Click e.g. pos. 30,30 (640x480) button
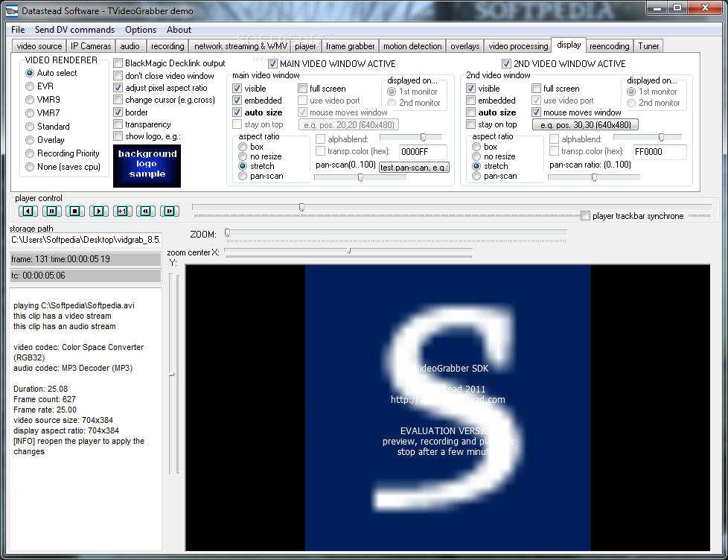The image size is (728, 560). point(586,125)
